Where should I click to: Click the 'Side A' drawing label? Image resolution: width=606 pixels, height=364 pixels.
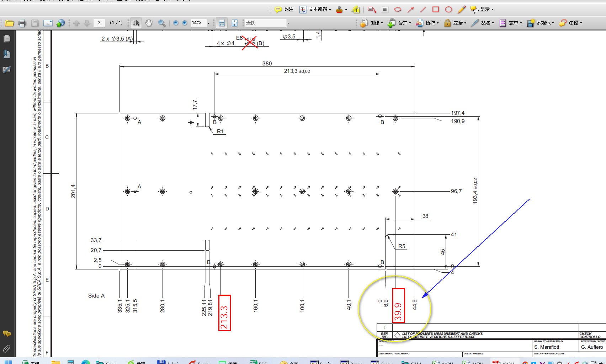[96, 296]
